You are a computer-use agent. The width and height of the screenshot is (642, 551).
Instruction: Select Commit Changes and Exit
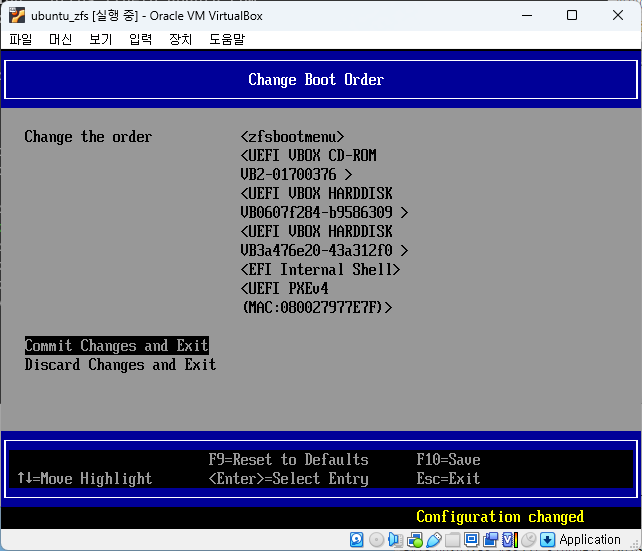116,346
